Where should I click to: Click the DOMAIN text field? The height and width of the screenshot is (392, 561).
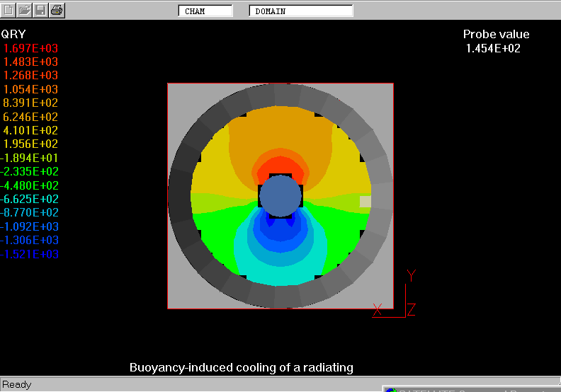tap(301, 11)
